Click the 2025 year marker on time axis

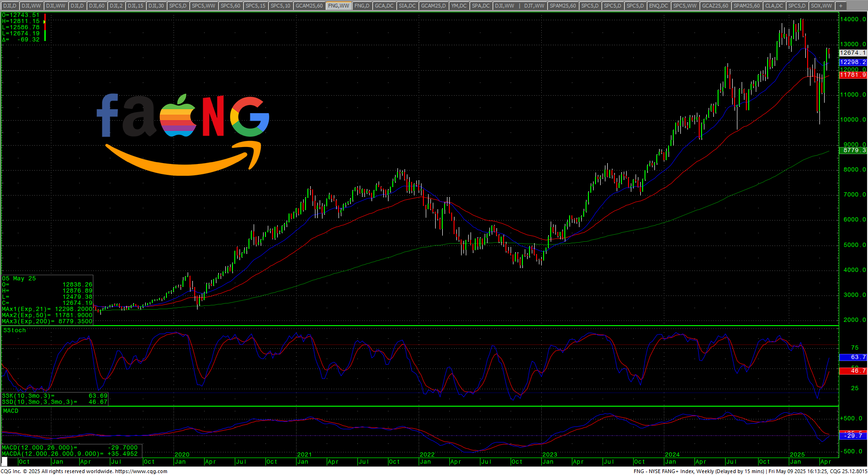797,455
